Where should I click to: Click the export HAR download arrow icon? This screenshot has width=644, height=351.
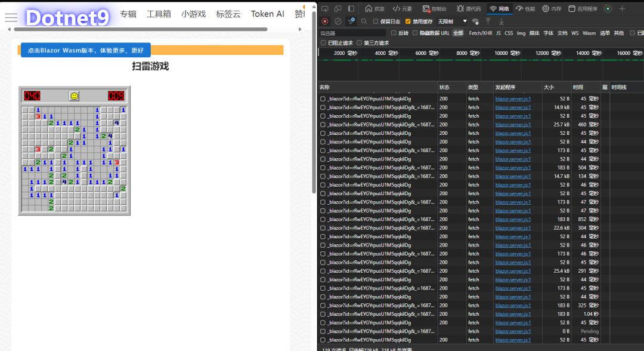tap(501, 21)
